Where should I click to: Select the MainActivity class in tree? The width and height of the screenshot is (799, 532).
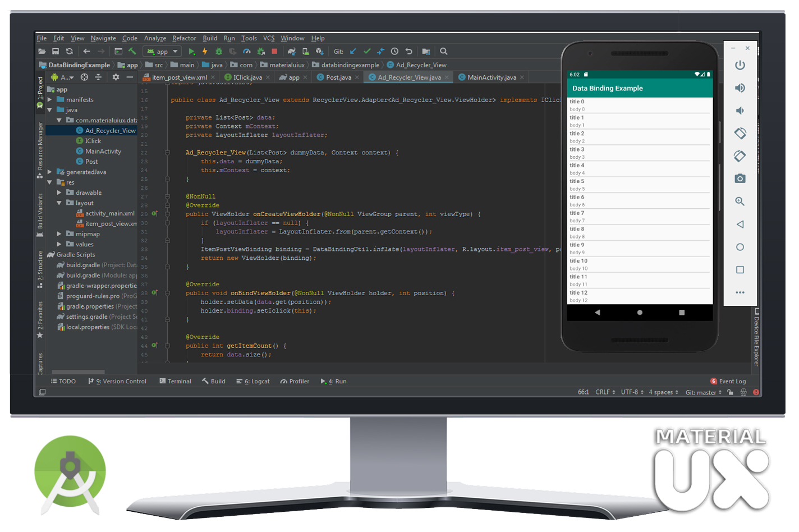point(99,152)
